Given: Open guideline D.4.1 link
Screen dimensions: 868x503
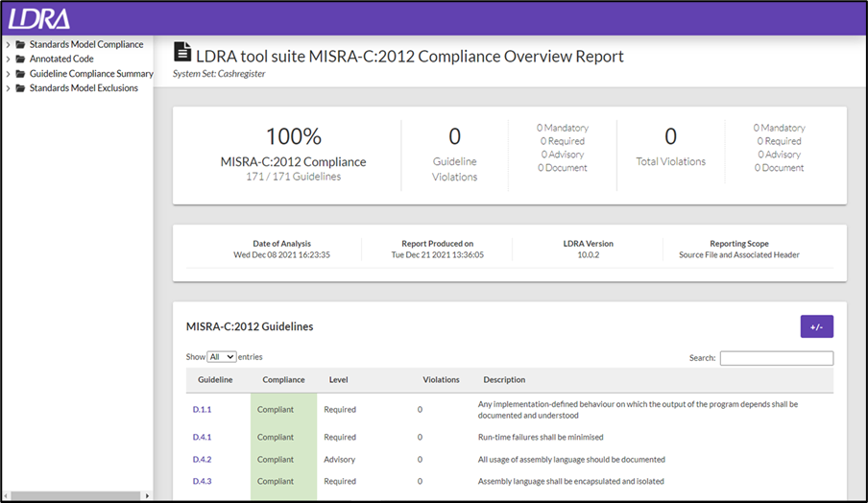Looking at the screenshot, I should click(x=202, y=437).
